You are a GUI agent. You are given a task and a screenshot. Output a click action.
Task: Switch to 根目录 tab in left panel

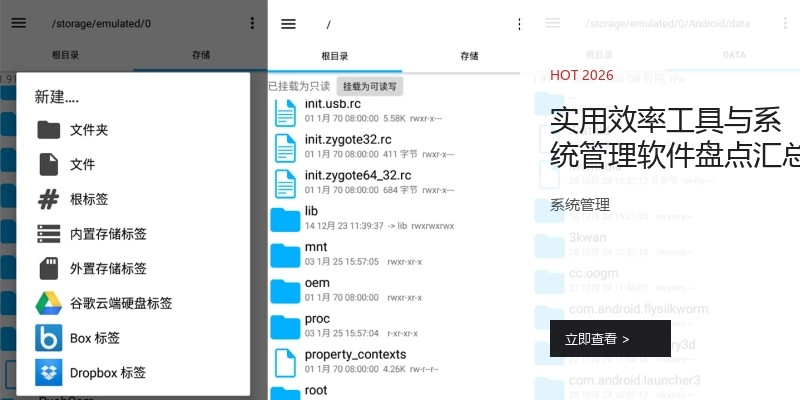(65, 55)
